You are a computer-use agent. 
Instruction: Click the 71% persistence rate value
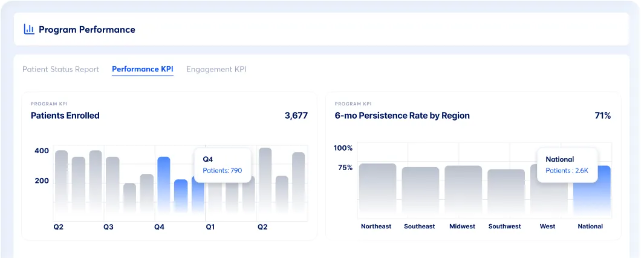tap(602, 116)
